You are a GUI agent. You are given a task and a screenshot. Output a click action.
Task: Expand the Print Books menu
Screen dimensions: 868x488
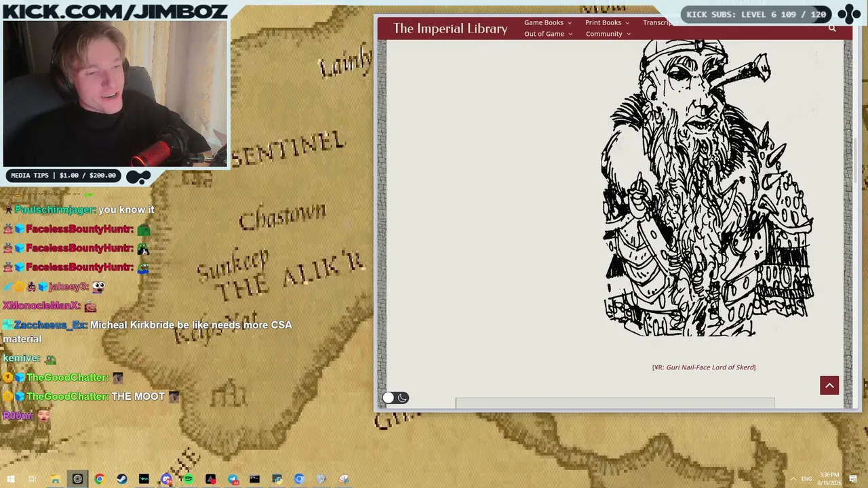[607, 22]
